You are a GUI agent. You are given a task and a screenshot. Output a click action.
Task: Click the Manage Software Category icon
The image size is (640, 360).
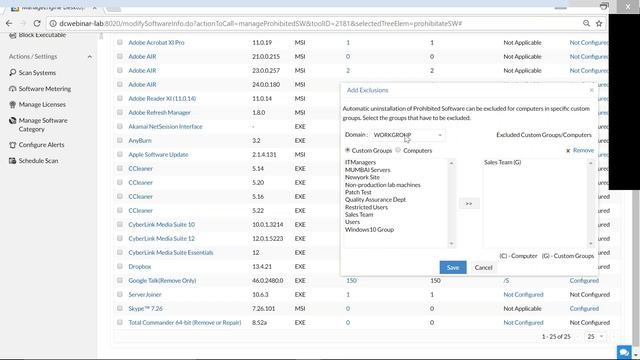13,120
